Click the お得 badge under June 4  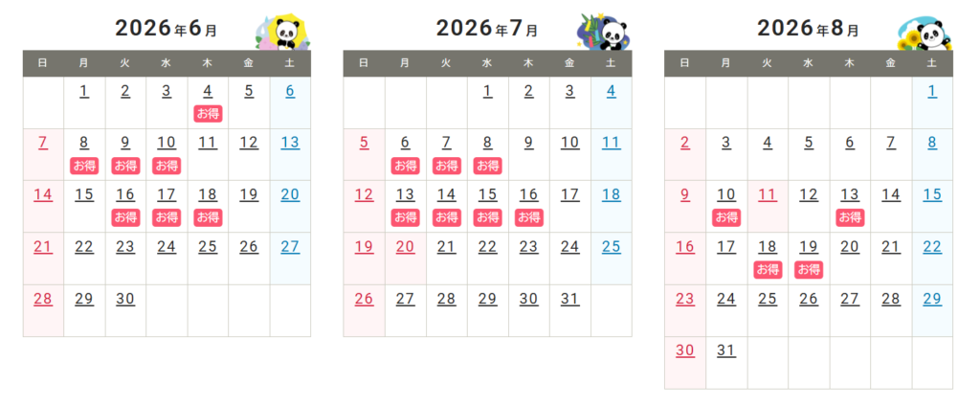coord(208,114)
